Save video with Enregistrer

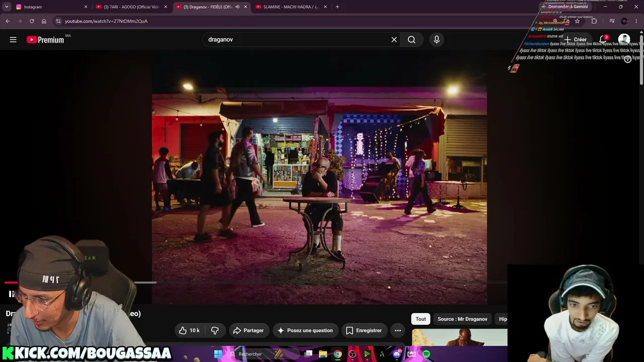point(364,330)
